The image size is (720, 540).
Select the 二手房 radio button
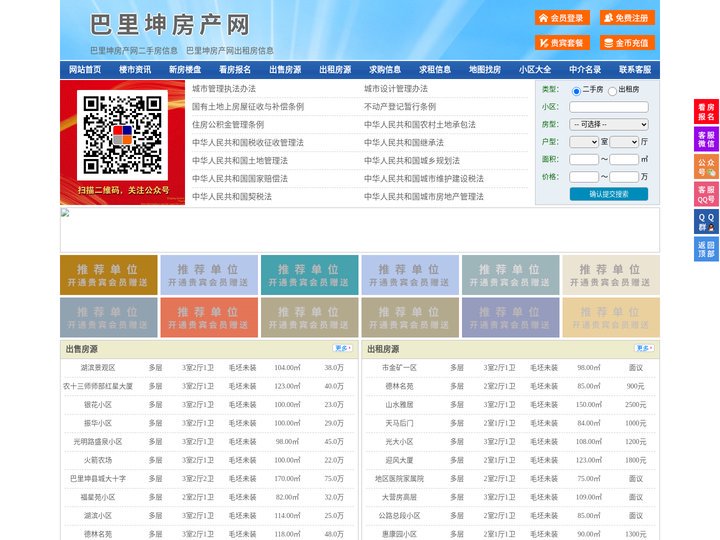tap(576, 91)
